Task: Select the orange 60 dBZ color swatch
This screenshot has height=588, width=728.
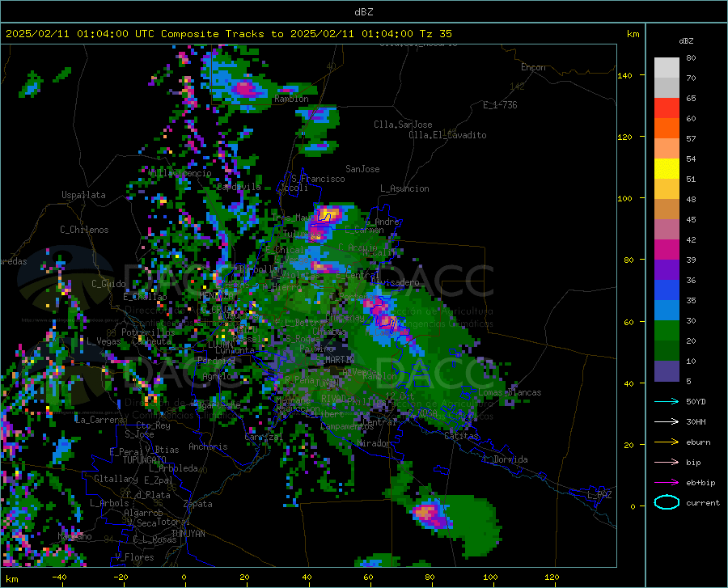Action: coord(667,129)
